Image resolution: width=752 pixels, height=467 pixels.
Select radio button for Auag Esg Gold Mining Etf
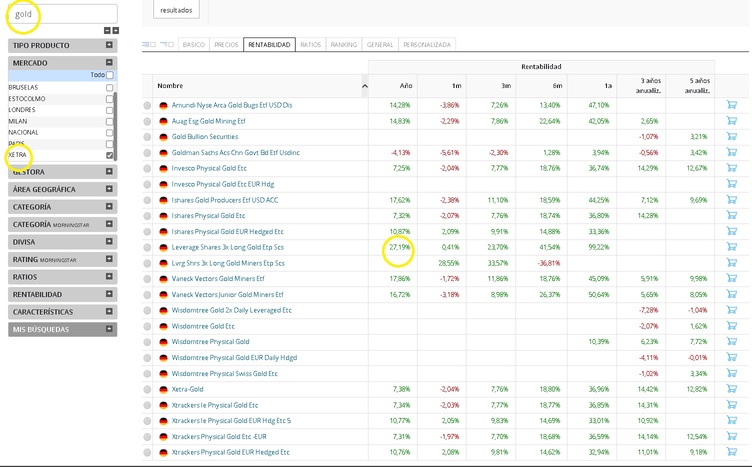coord(147,121)
